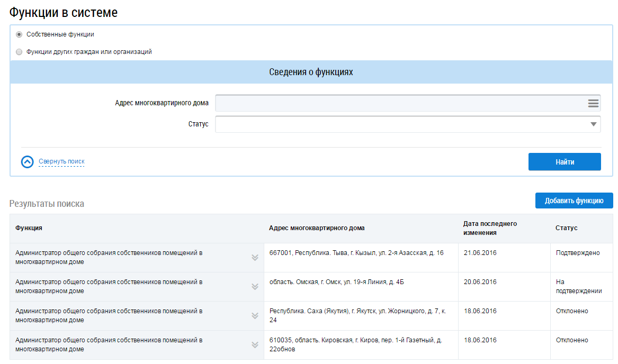The width and height of the screenshot is (618, 364).
Task: Click the address list hamburger icon
Action: 593,103
